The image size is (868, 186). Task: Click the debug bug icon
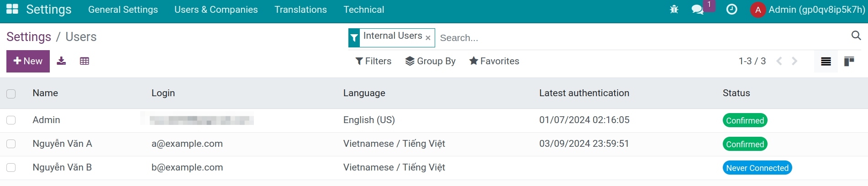pos(674,9)
